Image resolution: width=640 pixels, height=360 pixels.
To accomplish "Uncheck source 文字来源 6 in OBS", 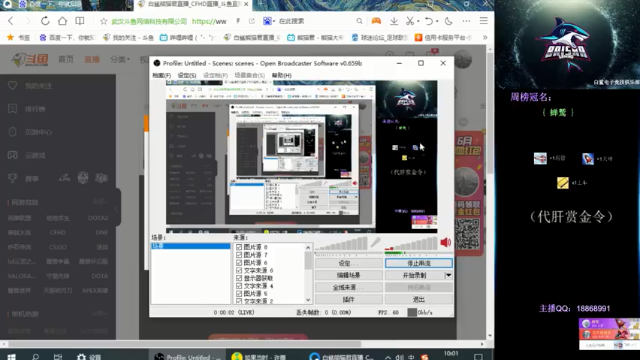I will [x=239, y=270].
